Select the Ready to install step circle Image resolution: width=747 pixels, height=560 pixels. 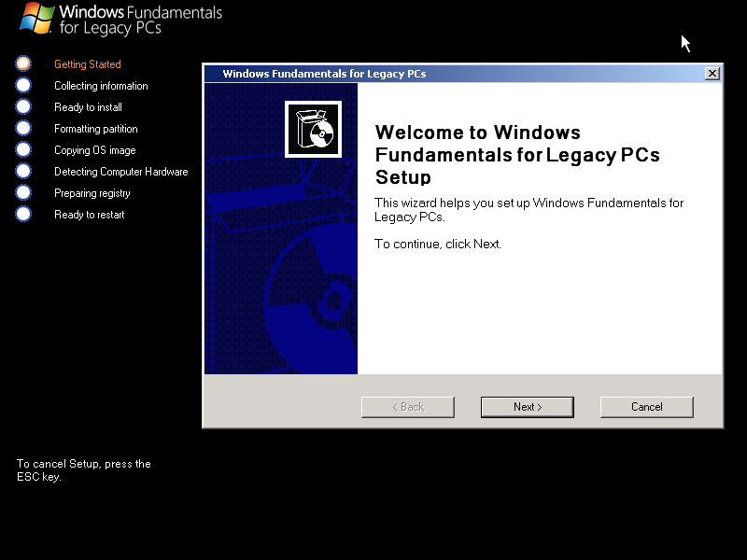(23, 106)
